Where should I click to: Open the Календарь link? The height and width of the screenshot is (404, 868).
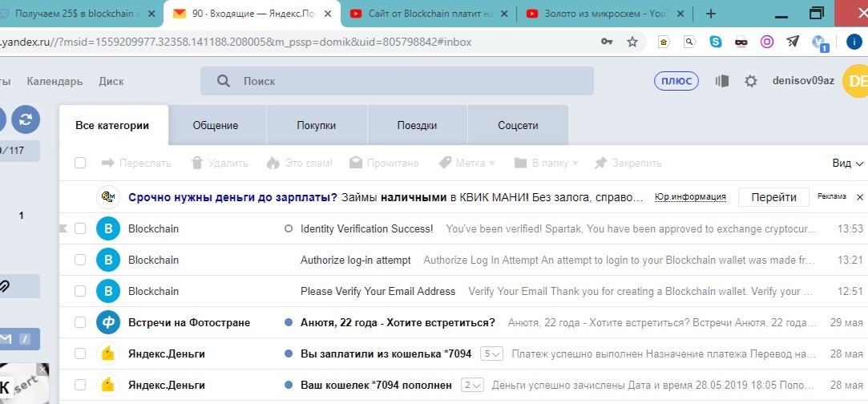click(55, 81)
